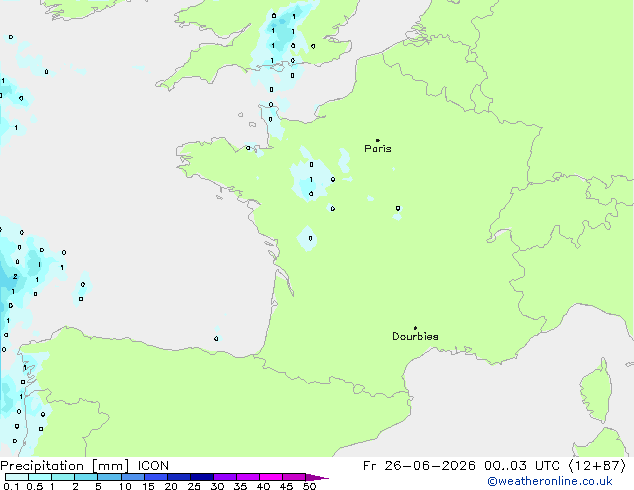The width and height of the screenshot is (634, 490).
Task: Pick the 35–40 mm violet swatch
Action: tap(248, 477)
